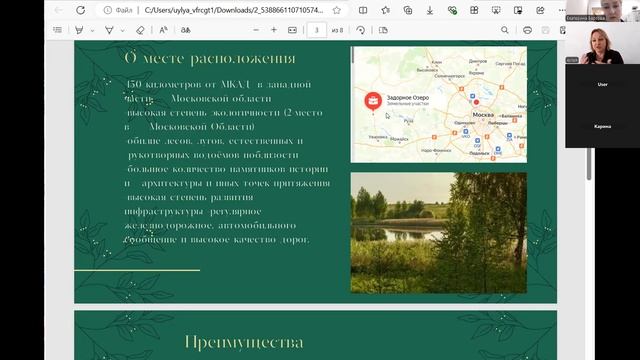Open highlight color options arrow
The height and width of the screenshot is (360, 640).
pyautogui.click(x=122, y=30)
